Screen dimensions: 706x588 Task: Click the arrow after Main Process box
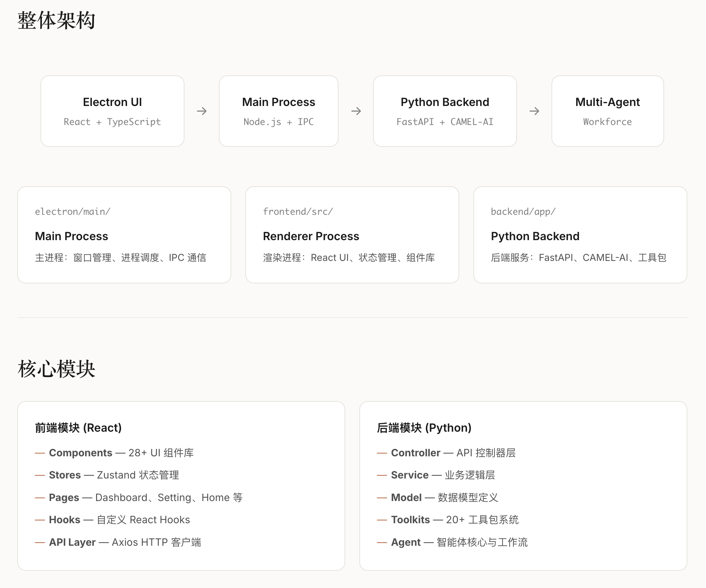[356, 111]
